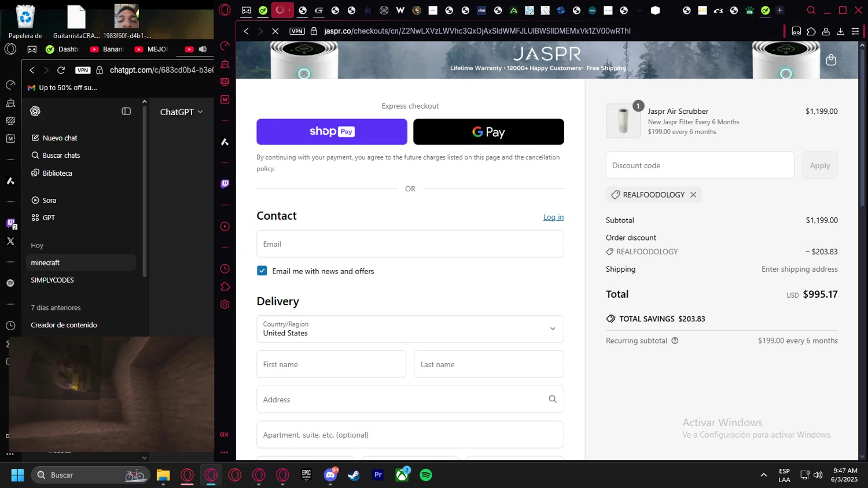Pay with the Google Pay button
Image resolution: width=868 pixels, height=488 pixels.
488,132
